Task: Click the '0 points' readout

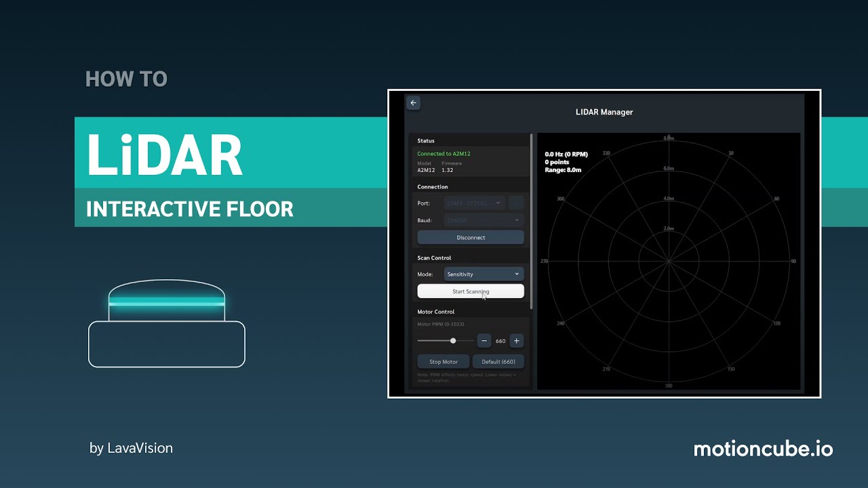Action: coord(557,163)
